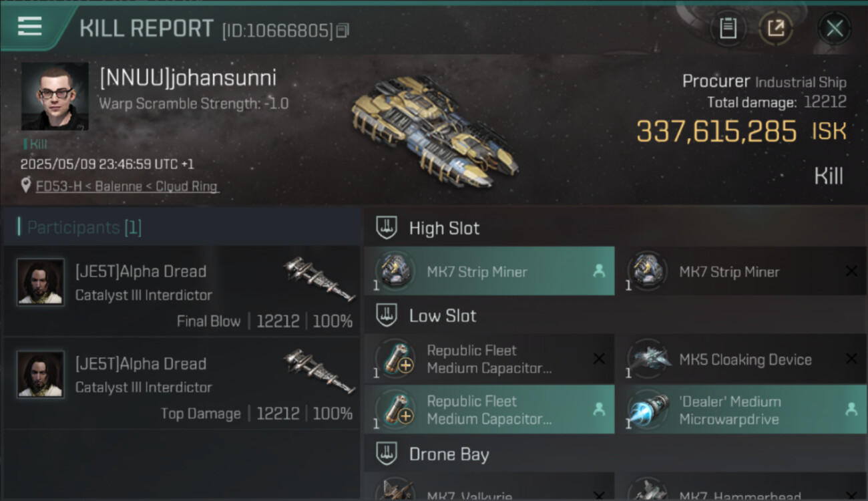
Task: Click Alpha Dread Final Blow portrait
Action: 41,282
